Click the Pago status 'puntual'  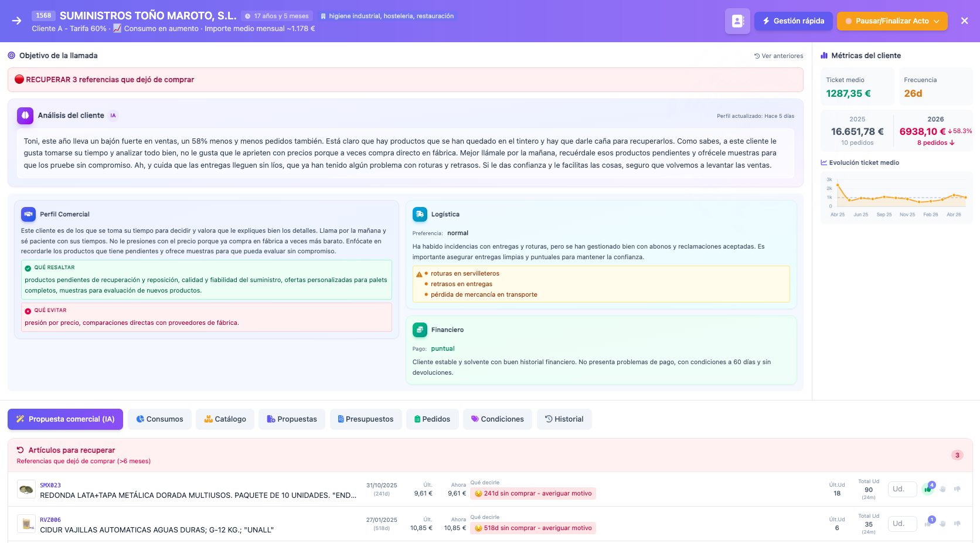pyautogui.click(x=443, y=349)
